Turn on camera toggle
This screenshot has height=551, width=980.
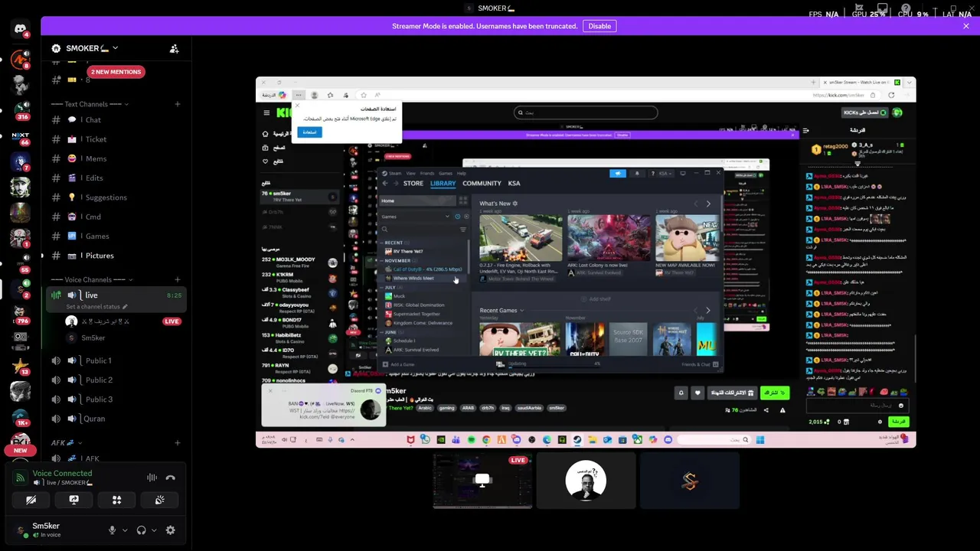31,500
